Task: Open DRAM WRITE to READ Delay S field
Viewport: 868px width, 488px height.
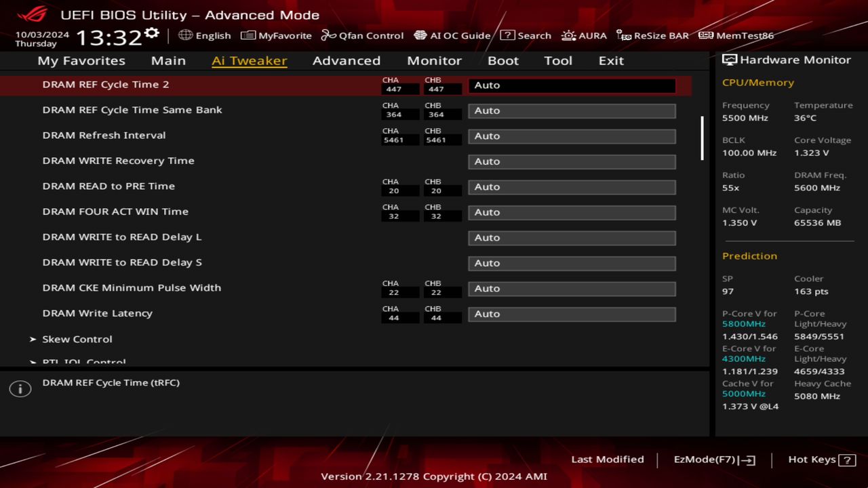Action: pos(572,263)
